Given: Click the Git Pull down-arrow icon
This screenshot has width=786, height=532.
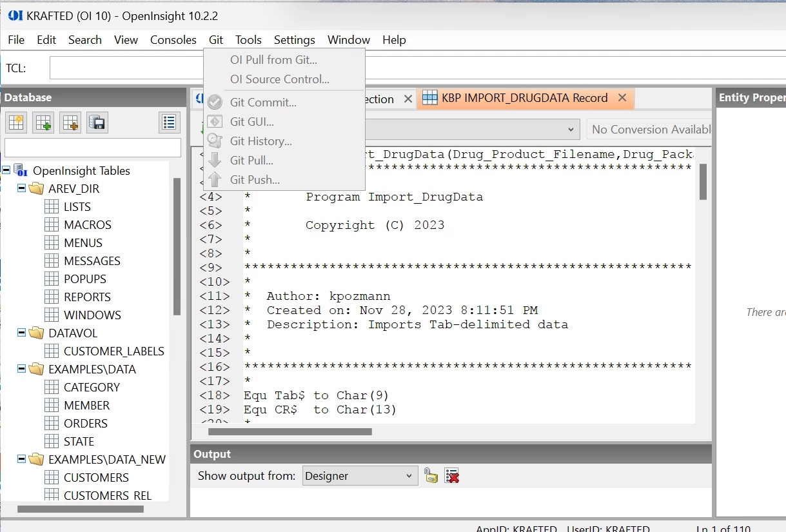Looking at the screenshot, I should 215,161.
